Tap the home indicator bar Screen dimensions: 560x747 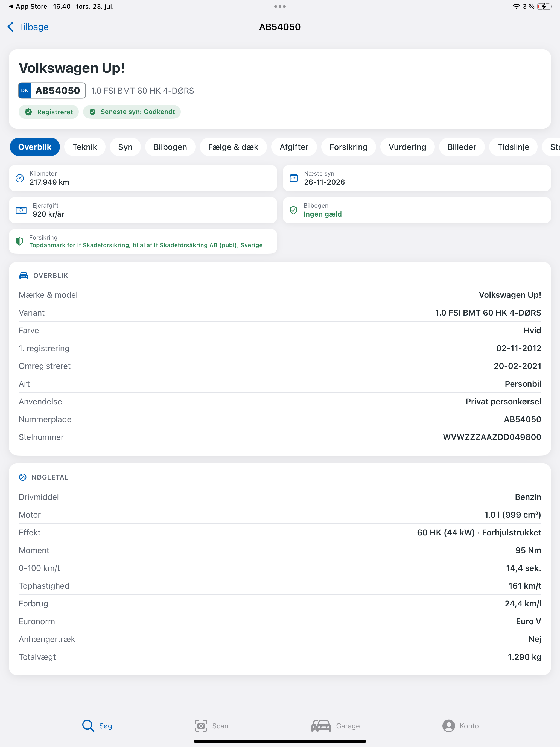pos(280,741)
